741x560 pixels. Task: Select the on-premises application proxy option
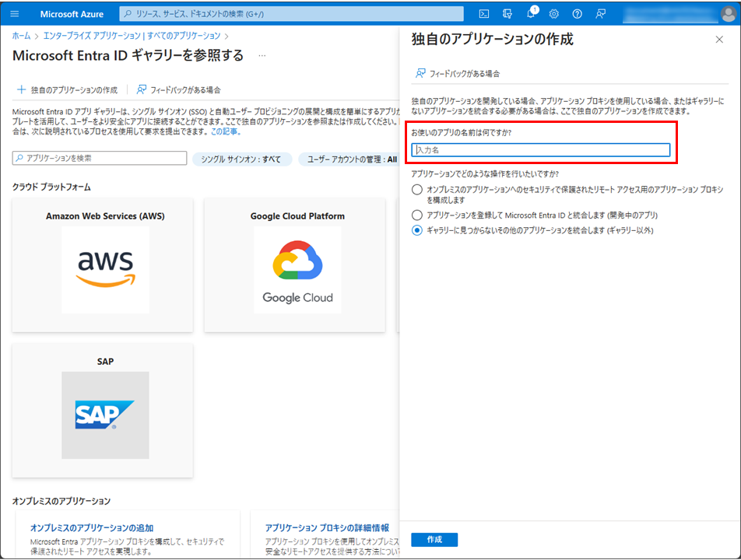pyautogui.click(x=418, y=190)
